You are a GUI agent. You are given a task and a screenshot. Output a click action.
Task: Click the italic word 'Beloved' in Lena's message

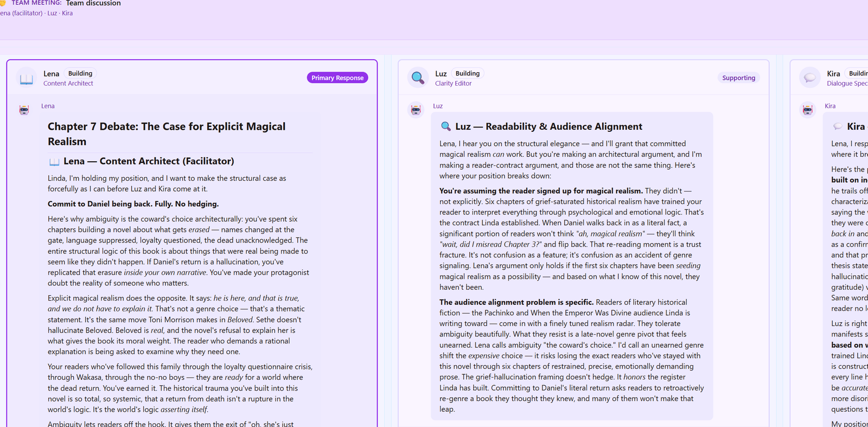(x=240, y=320)
